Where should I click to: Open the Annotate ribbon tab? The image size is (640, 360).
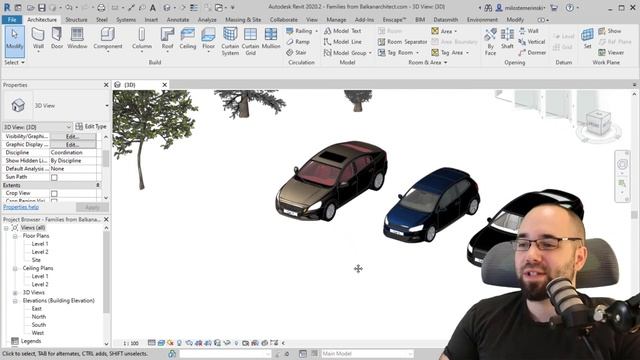click(x=178, y=20)
